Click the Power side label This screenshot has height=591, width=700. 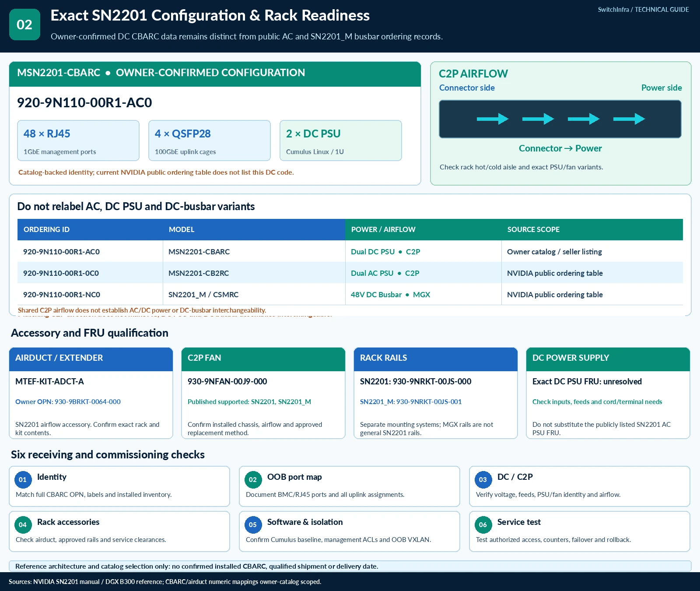661,88
